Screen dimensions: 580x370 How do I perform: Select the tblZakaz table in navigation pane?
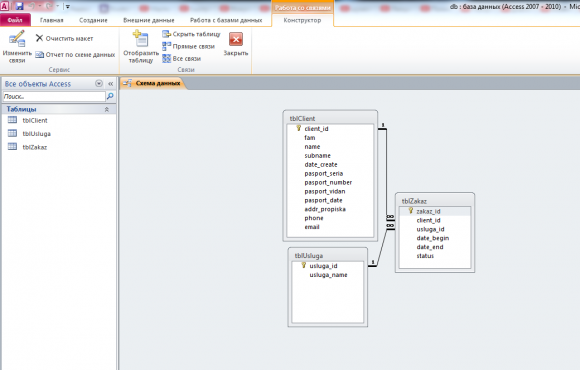tap(34, 147)
